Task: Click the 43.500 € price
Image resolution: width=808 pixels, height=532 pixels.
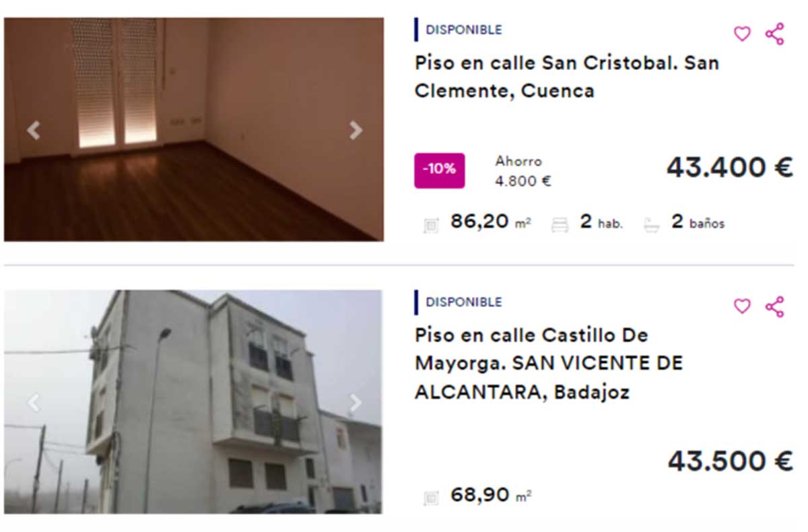Action: click(730, 461)
